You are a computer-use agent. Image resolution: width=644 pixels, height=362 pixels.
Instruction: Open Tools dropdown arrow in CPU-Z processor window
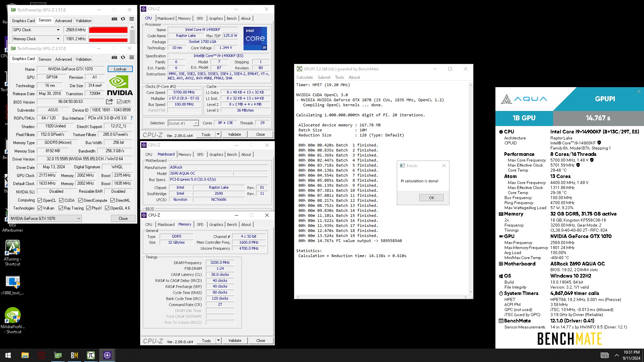(x=218, y=134)
